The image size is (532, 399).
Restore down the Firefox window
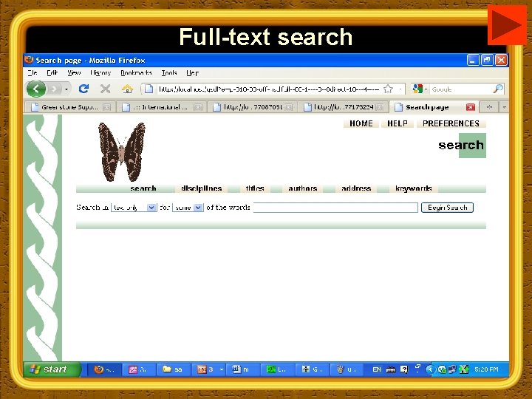pos(487,61)
